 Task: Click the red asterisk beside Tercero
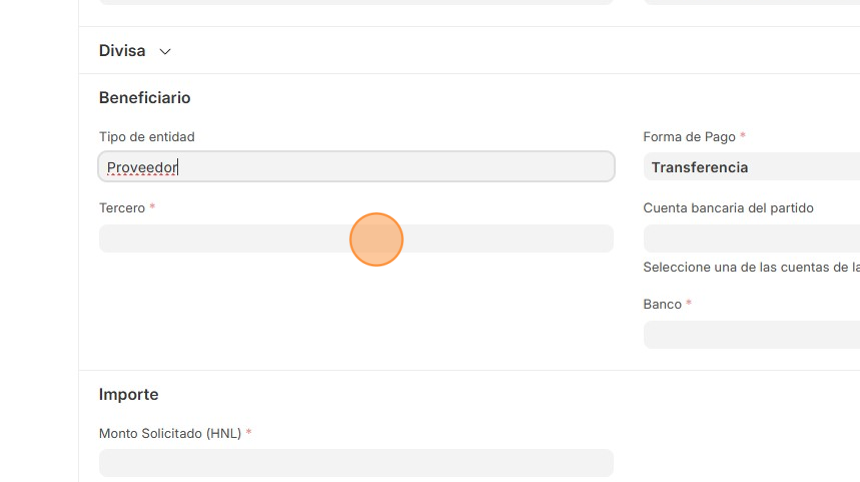pos(152,208)
